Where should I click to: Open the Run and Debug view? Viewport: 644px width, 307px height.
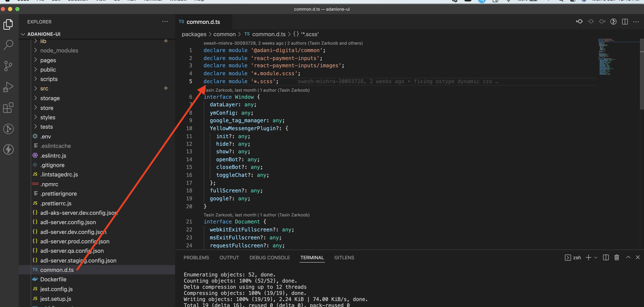(x=8, y=87)
